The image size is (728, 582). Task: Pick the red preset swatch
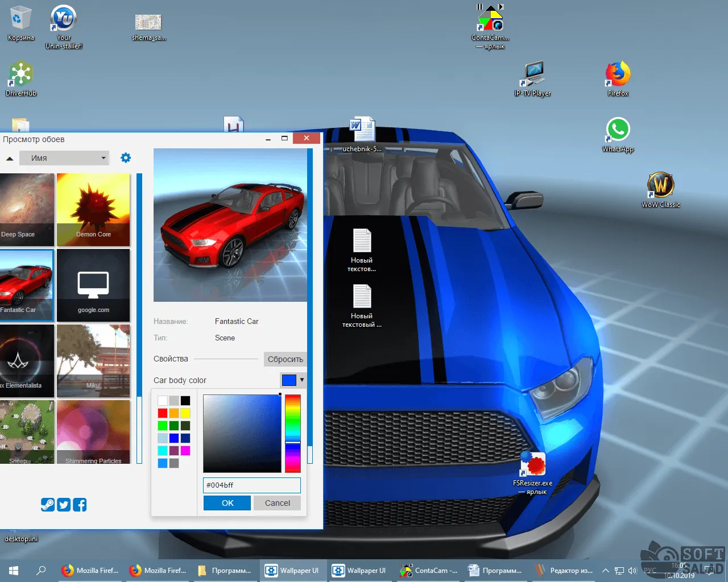click(x=163, y=413)
